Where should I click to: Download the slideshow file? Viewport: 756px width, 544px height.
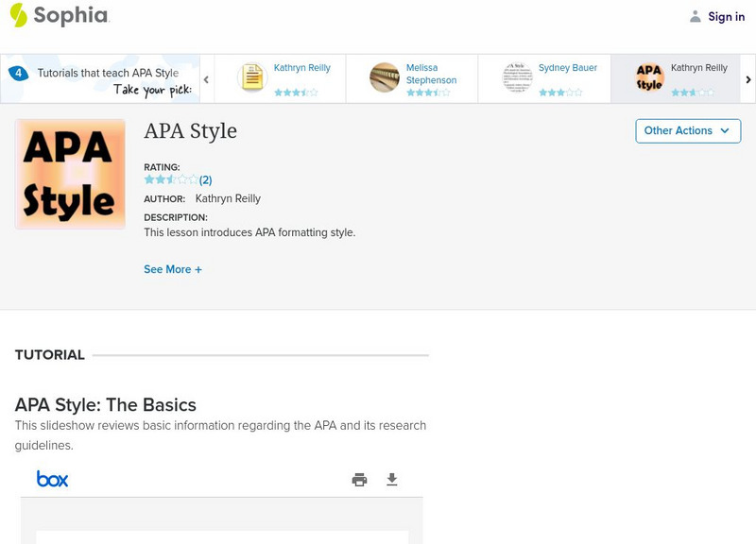[x=392, y=480]
